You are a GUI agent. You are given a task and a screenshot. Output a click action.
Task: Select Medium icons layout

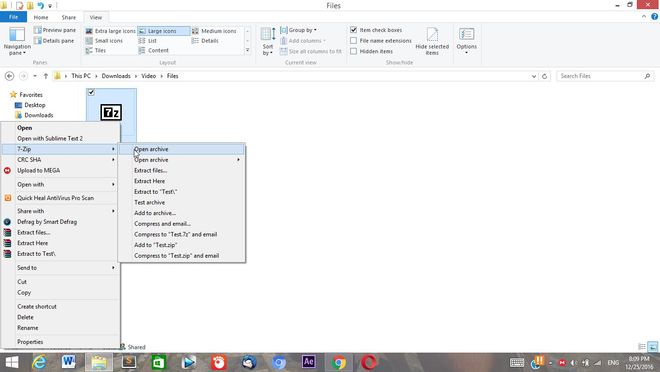pos(214,31)
